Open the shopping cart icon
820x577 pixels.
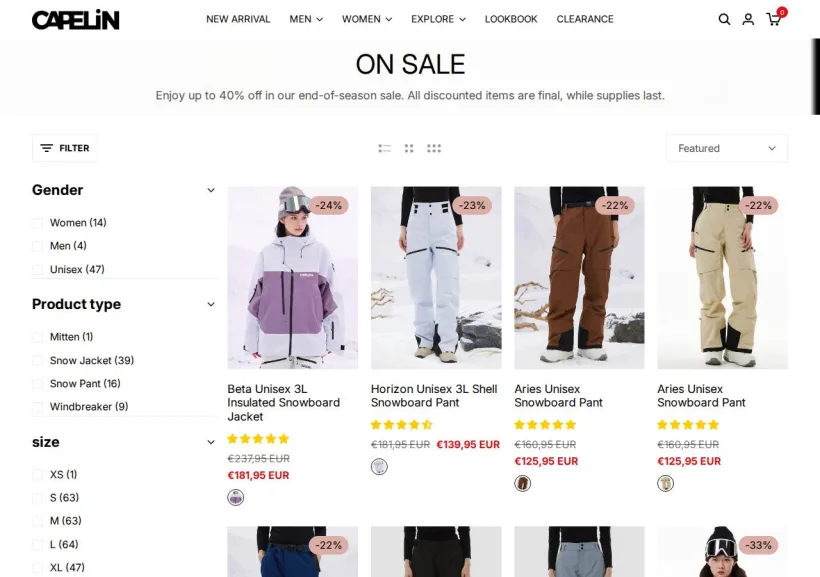pyautogui.click(x=773, y=19)
